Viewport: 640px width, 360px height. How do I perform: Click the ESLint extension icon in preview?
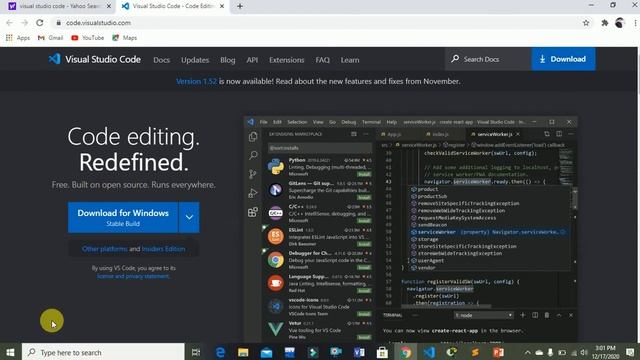[x=276, y=236]
